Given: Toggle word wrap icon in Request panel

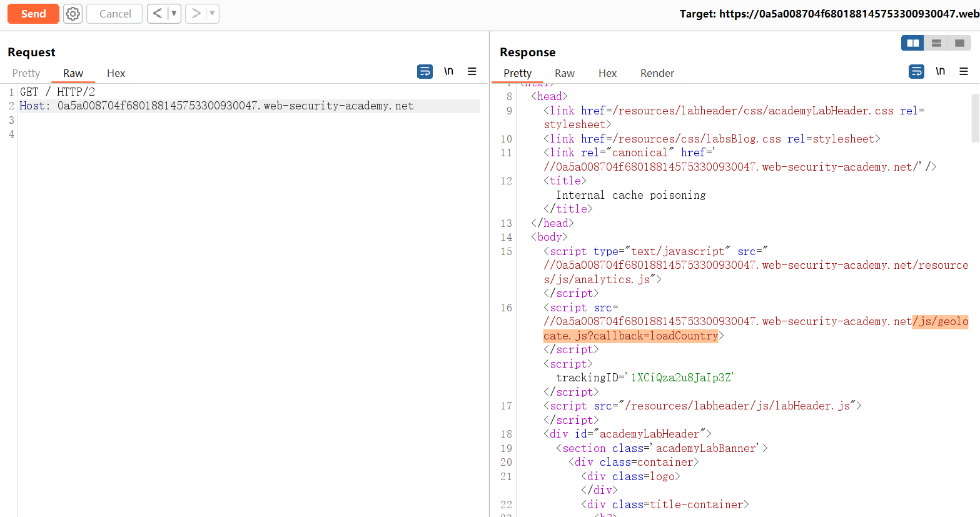Looking at the screenshot, I should [x=425, y=72].
